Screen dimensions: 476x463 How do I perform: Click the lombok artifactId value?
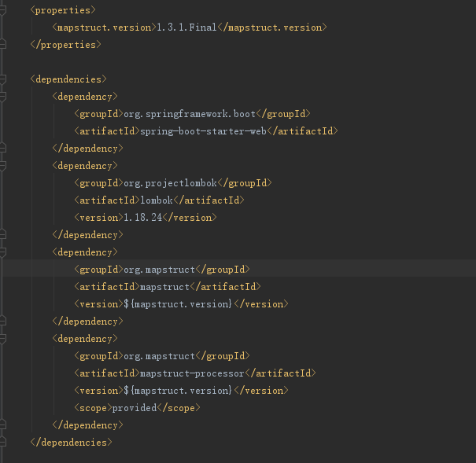coord(155,200)
